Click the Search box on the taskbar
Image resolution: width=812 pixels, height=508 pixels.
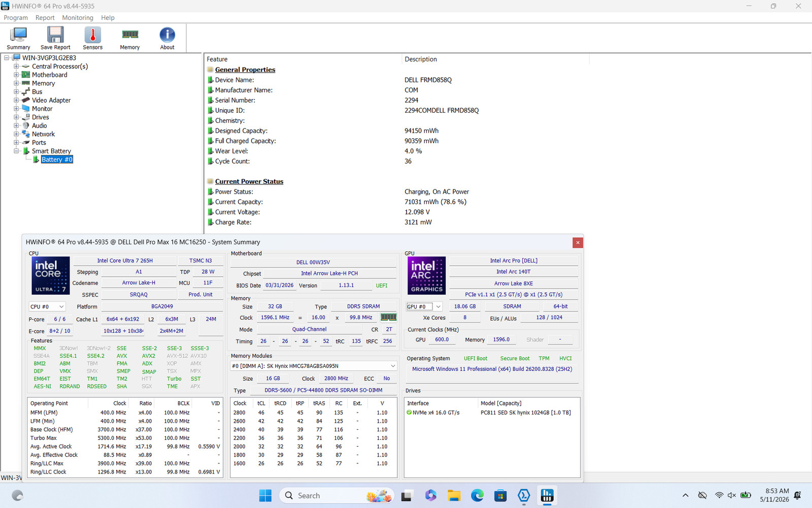coord(336,495)
